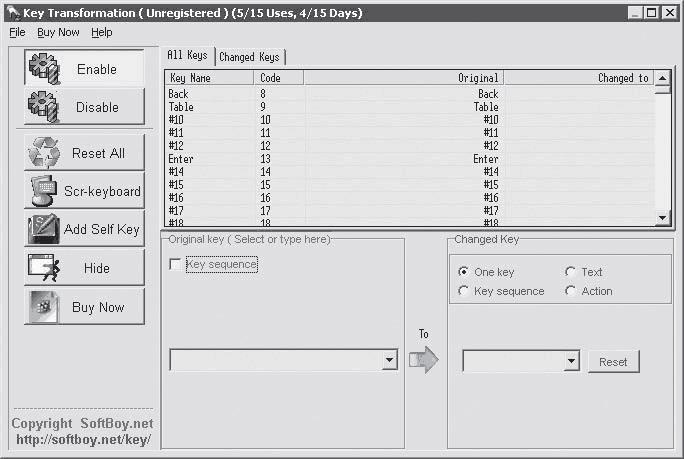Switch to the All Keys tab
Image resolution: width=684 pixels, height=459 pixels.
click(x=188, y=55)
